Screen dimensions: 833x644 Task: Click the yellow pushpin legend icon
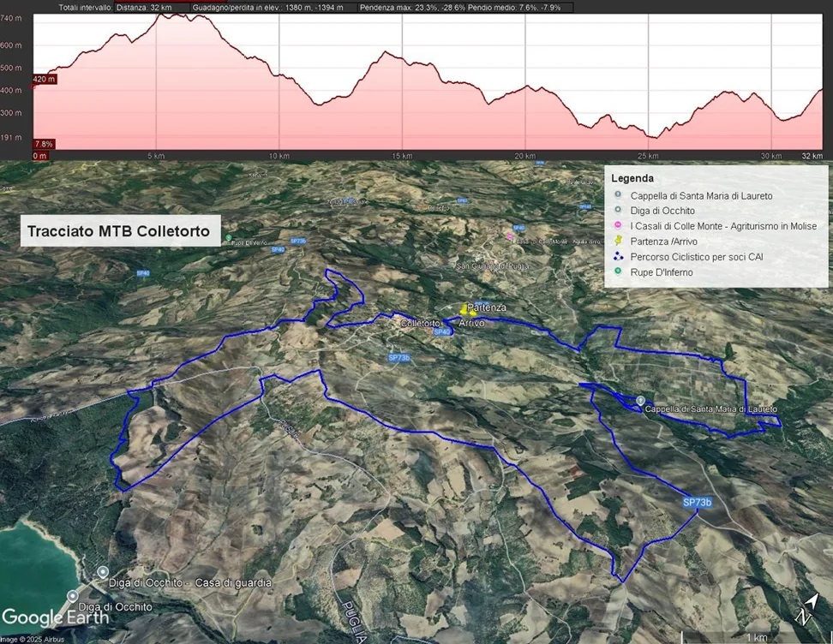619,241
